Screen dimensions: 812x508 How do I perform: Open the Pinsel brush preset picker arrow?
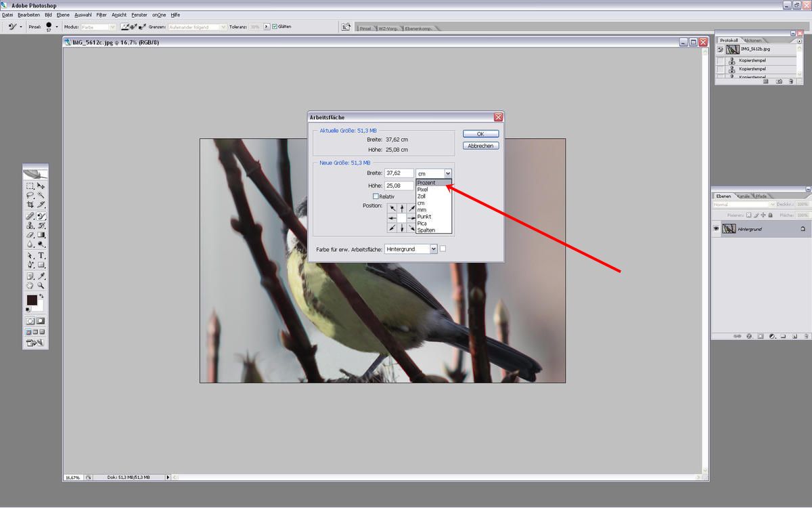(57, 27)
